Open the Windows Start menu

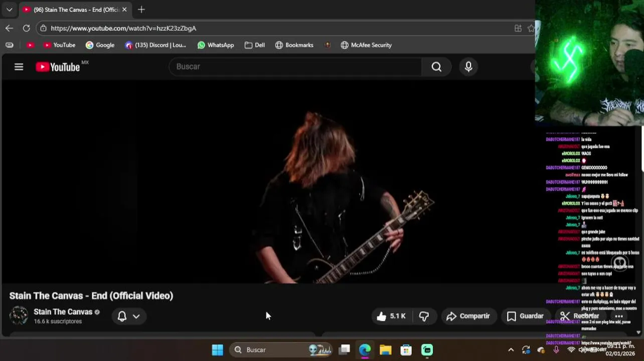pos(218,350)
